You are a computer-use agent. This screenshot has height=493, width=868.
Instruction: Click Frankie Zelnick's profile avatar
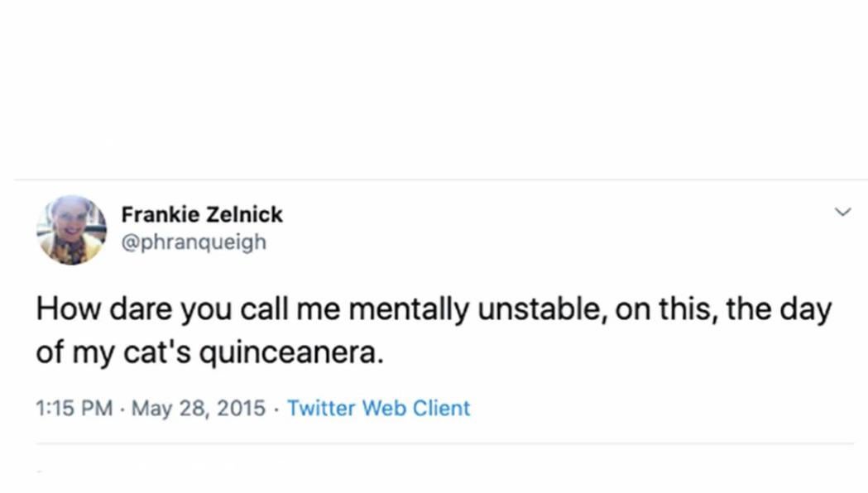[72, 229]
